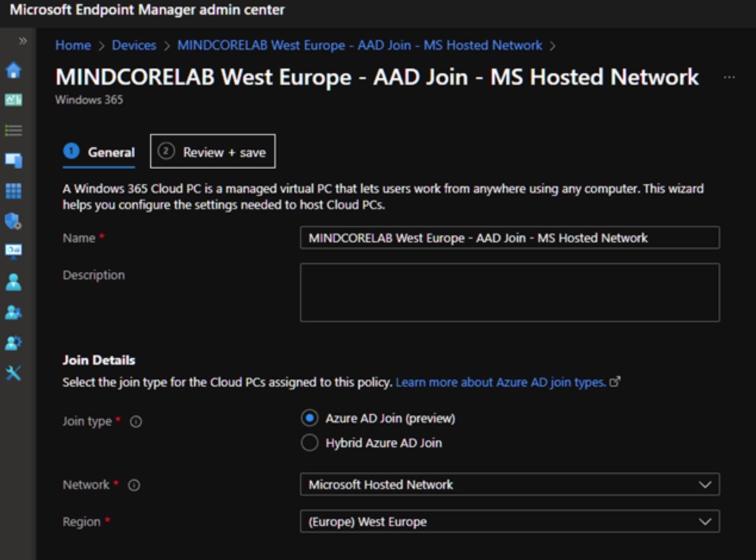Open the Dashboard chart icon in sidebar
Viewport: 756px width, 560px height.
point(14,100)
